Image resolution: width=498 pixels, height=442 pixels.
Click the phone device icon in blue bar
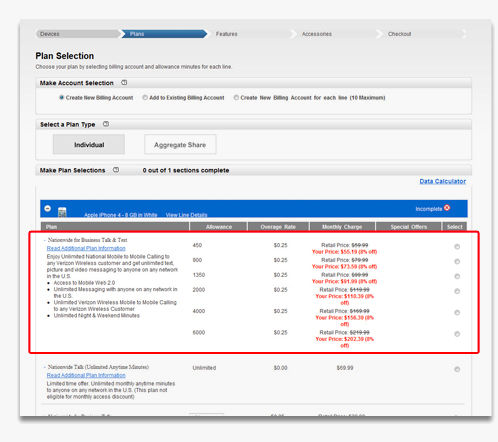62,212
